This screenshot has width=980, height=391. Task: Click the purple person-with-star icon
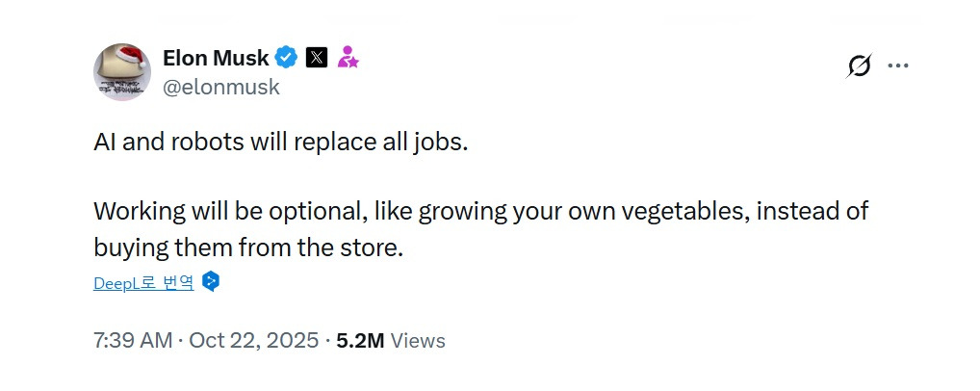[x=348, y=58]
